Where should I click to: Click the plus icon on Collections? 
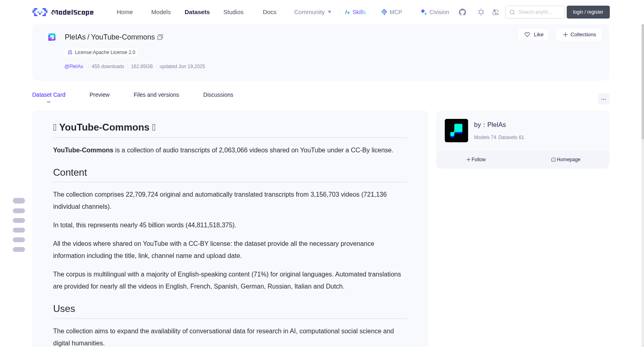(x=565, y=35)
